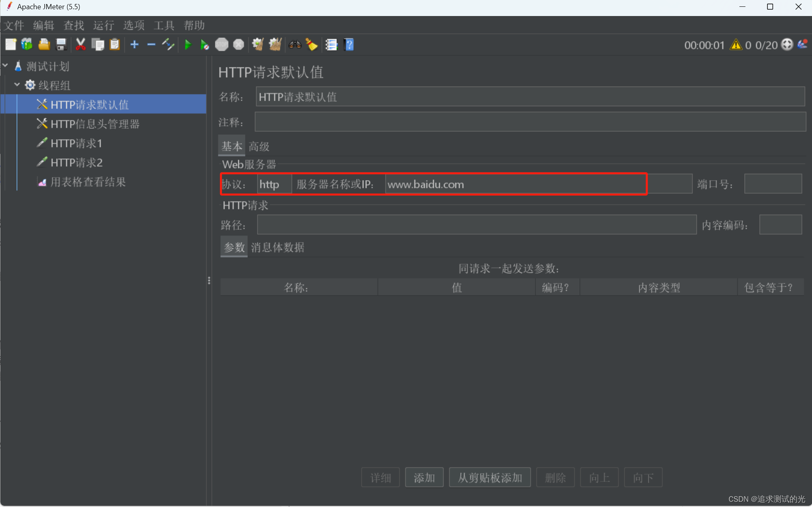The image size is (812, 507).
Task: Click the Reset search broom icon
Action: coord(312,45)
